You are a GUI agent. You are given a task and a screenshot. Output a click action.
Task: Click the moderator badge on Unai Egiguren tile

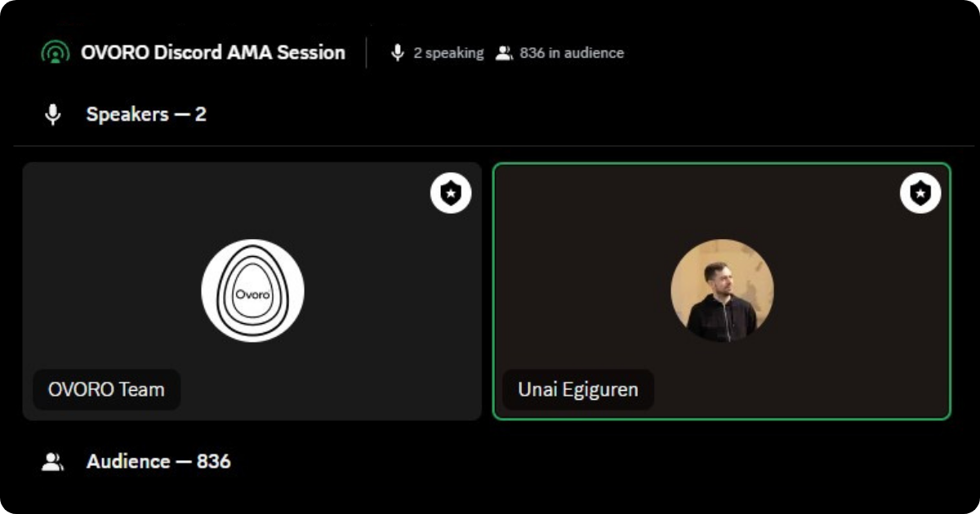920,193
